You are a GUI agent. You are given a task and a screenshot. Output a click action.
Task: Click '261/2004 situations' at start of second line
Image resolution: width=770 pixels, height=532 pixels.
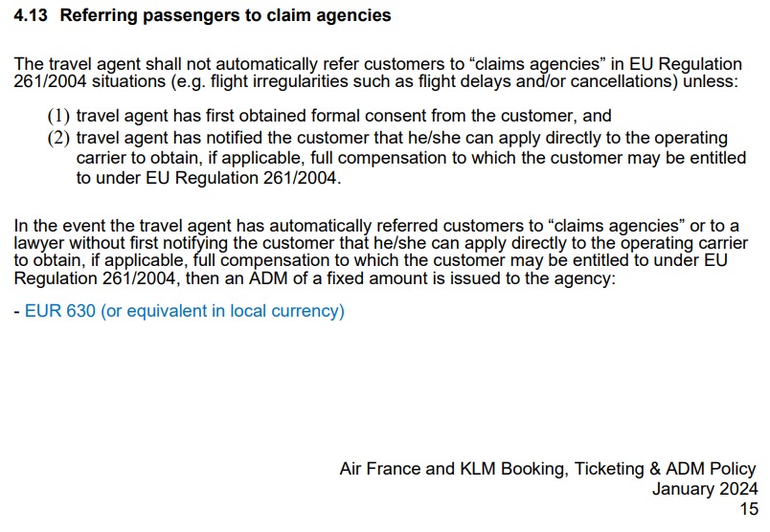coord(90,81)
